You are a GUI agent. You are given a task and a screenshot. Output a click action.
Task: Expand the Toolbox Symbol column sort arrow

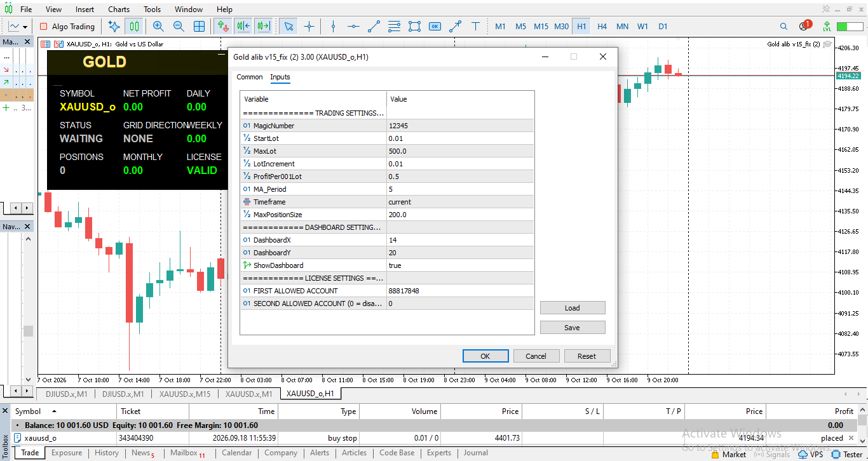(x=54, y=411)
